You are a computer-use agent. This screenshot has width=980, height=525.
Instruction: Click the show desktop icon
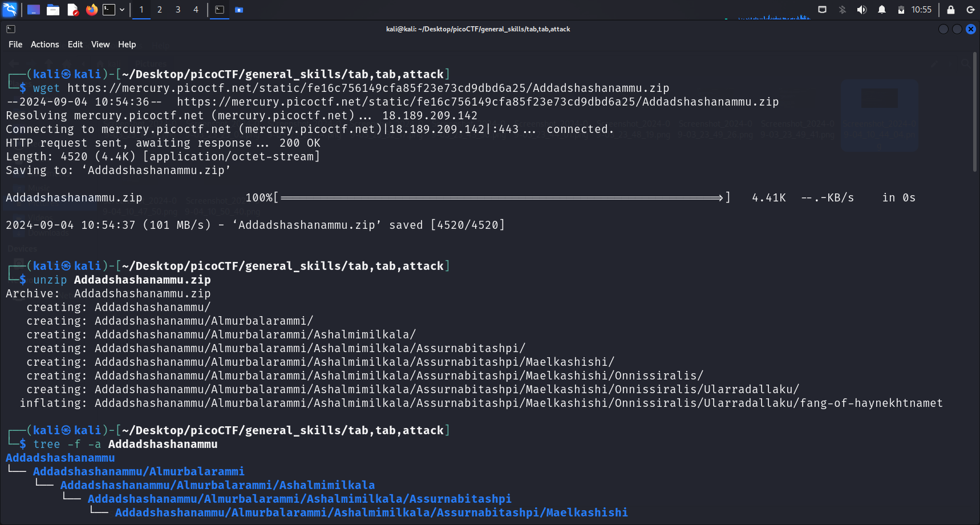(34, 10)
